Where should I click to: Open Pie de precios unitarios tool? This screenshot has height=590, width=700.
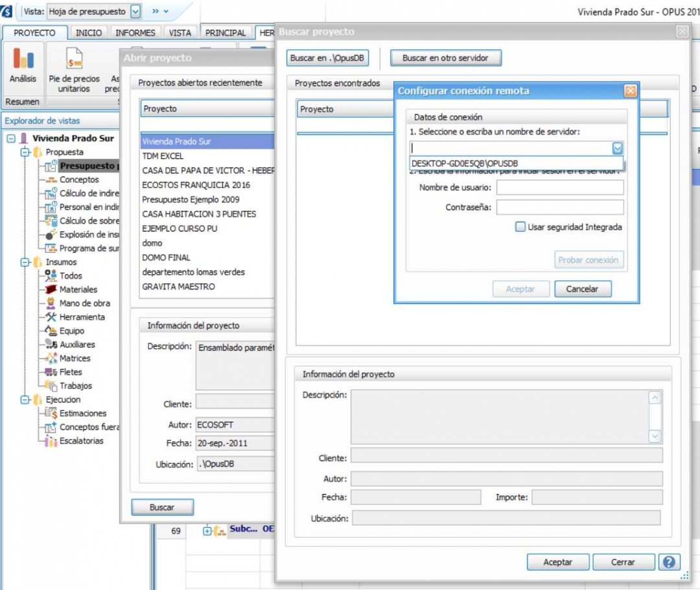coord(74,63)
